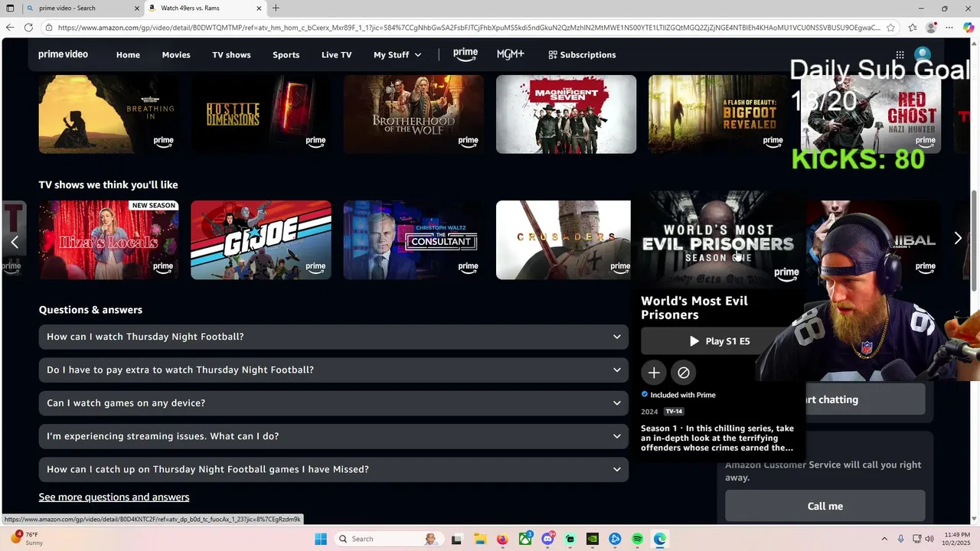This screenshot has width=980, height=551.
Task: Open Bigfoot Revealed thumbnail
Action: [718, 114]
